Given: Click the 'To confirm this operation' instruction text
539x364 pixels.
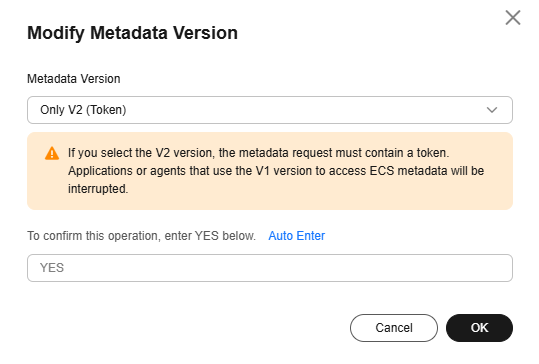Looking at the screenshot, I should click(x=141, y=236).
